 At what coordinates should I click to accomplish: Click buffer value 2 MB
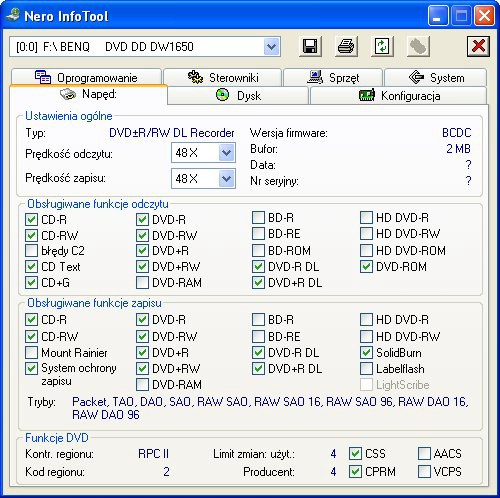(x=458, y=149)
